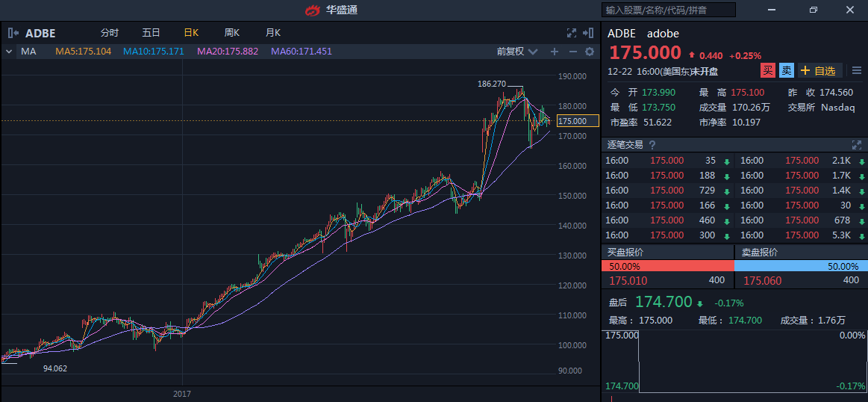Expand the MA indicator chevron
This screenshot has width=868, height=402.
(9, 52)
